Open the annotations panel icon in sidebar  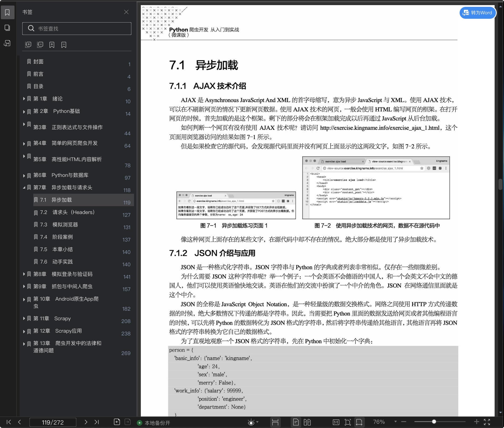7,43
